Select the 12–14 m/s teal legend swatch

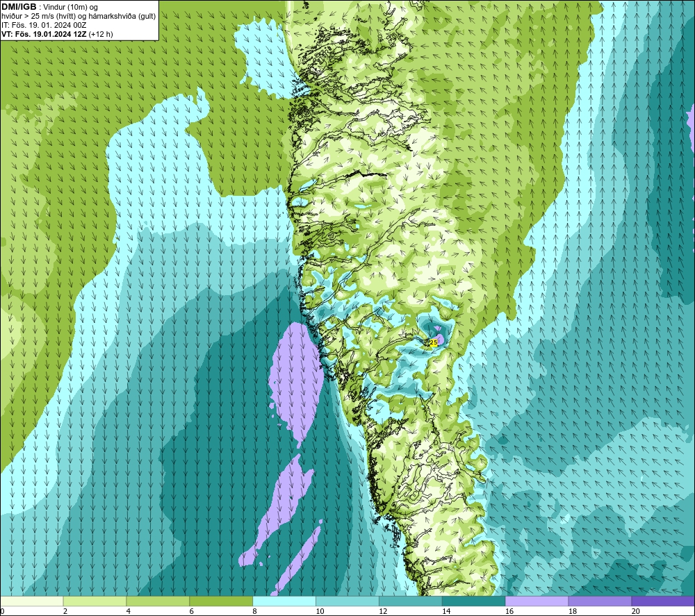pyautogui.click(x=411, y=601)
